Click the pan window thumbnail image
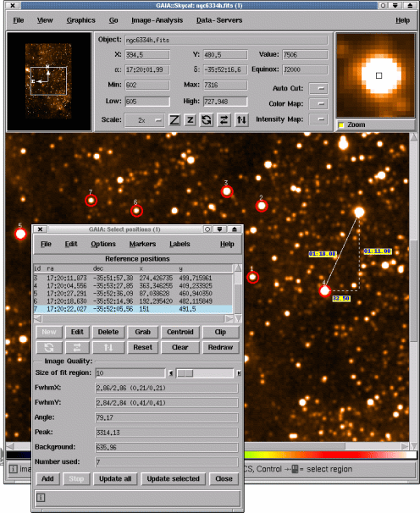Viewport: 420px width, 513px height. pos(48,81)
